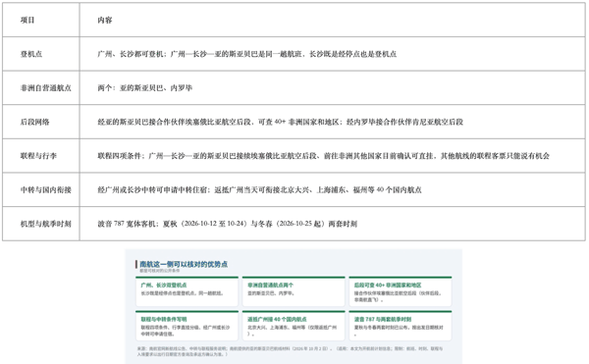Screen dimensions: 589x364
Task: Select the '非洲自营通航点' row label
Action: pyautogui.click(x=41, y=87)
